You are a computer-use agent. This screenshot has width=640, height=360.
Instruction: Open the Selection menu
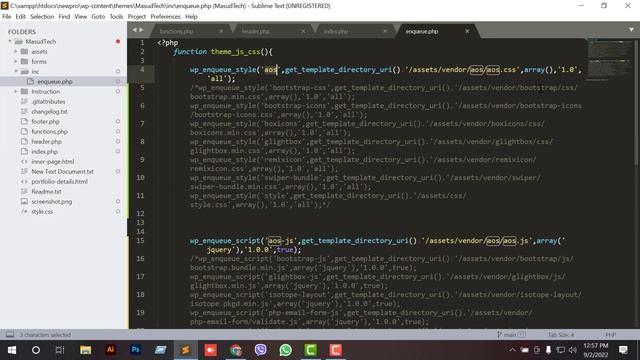42,17
